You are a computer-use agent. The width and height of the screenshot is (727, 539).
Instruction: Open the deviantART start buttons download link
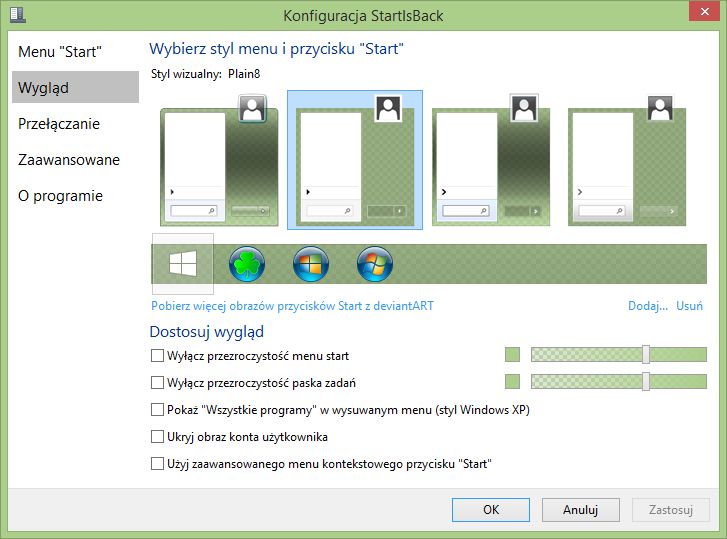(x=292, y=306)
